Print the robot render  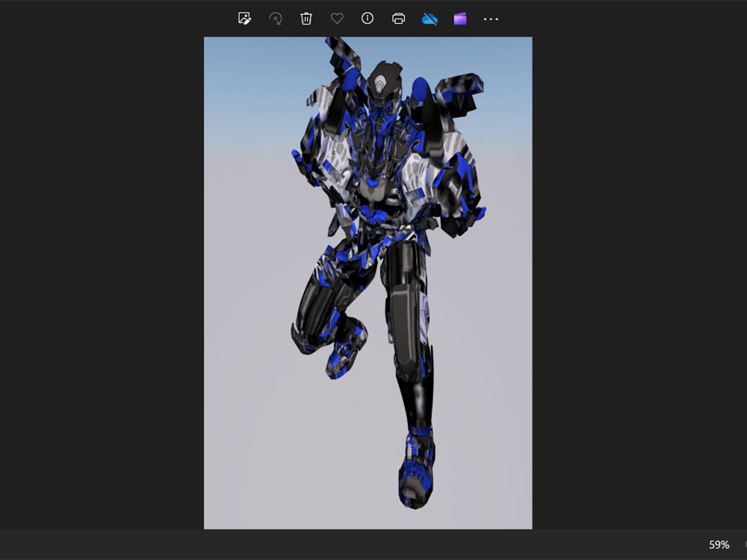397,19
